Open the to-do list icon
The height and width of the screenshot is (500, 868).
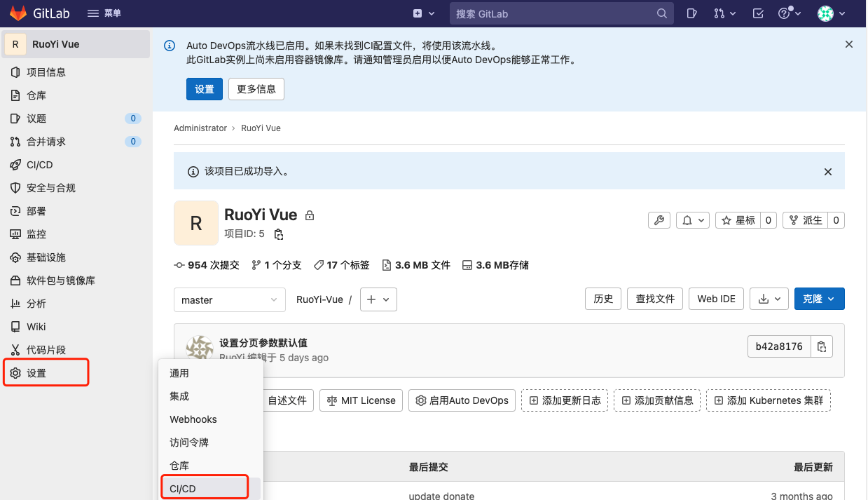[x=758, y=13]
